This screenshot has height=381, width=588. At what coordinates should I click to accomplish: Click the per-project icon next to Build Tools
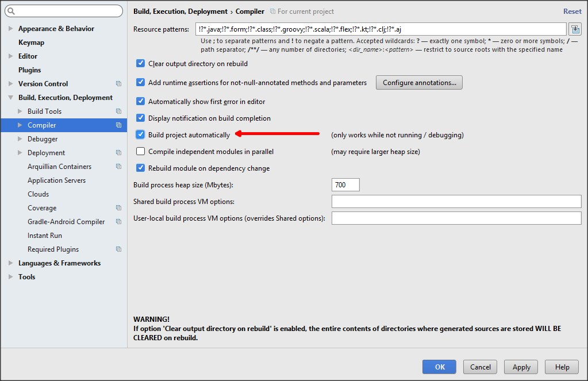(118, 111)
